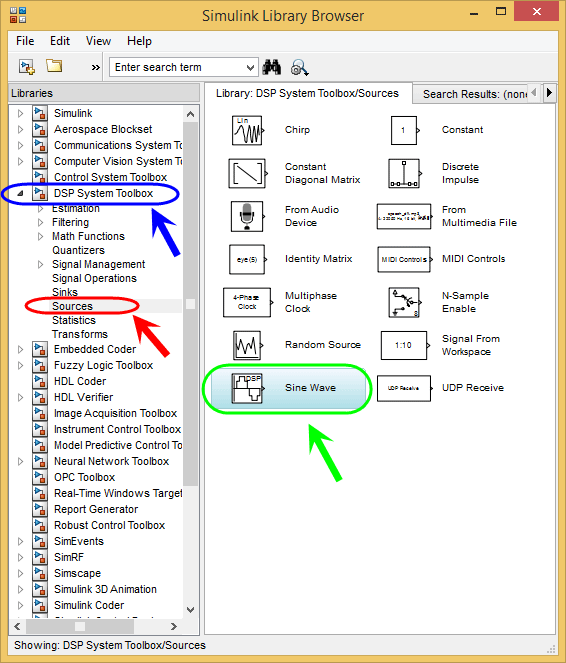This screenshot has width=566, height=663.
Task: Select Sources in the library tree
Action: [x=72, y=306]
